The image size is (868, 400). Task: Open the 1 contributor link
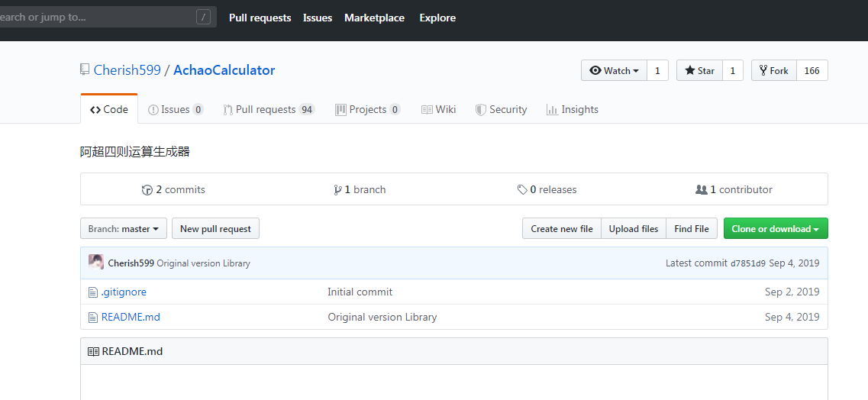tap(734, 190)
